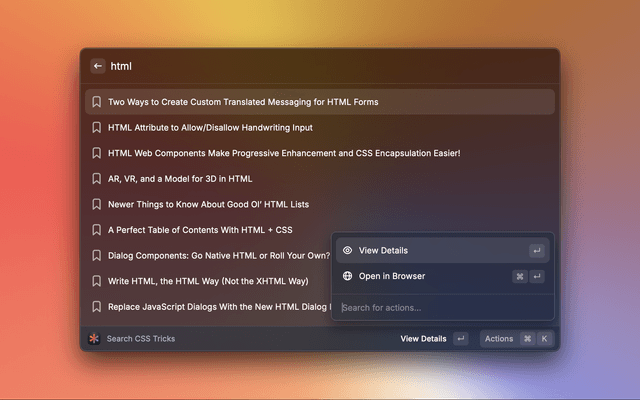640x400 pixels.
Task: Focus the Search for actions input field
Action: [x=440, y=307]
